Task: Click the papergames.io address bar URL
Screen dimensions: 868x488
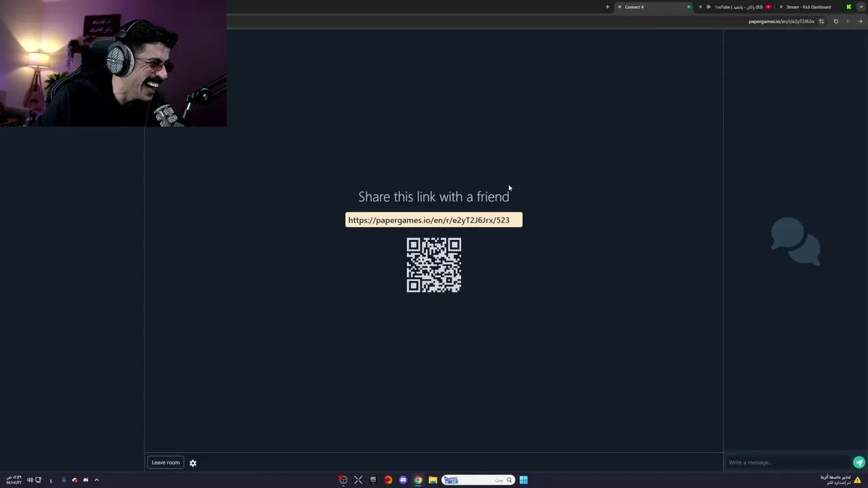Action: 781,21
